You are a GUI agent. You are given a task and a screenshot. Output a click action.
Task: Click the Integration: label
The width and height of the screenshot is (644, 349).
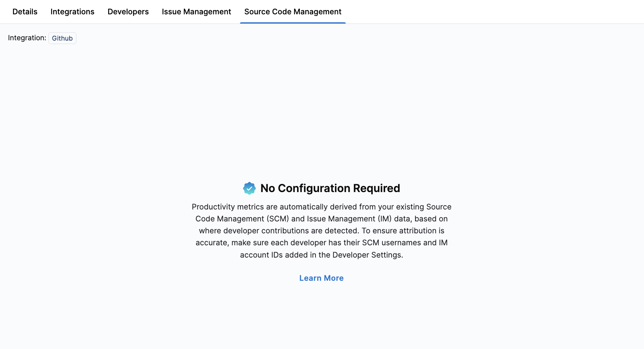click(27, 38)
